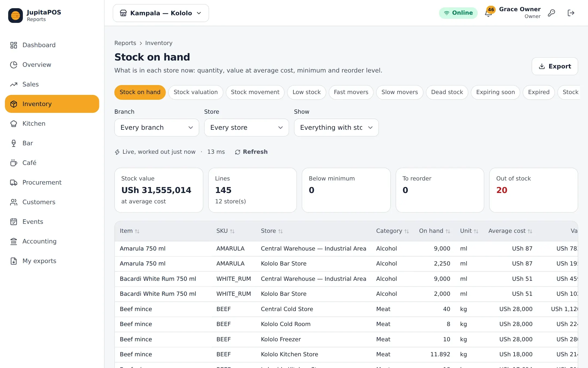Switch to Stock valuation tab
Screen dimensions: 588x368
pyautogui.click(x=196, y=92)
